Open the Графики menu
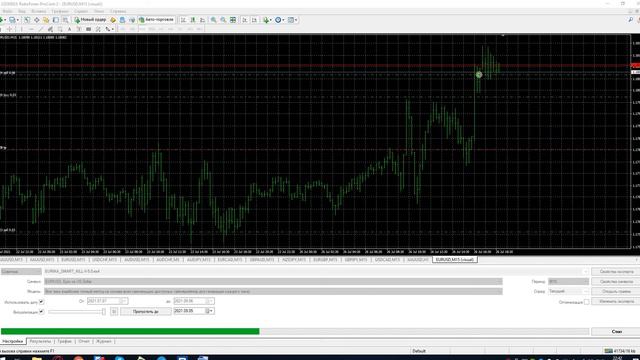This screenshot has width=640, height=360. 60,11
